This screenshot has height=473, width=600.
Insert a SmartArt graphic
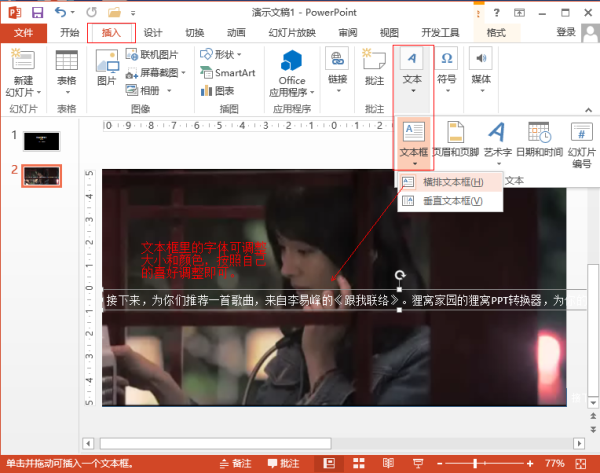point(228,73)
